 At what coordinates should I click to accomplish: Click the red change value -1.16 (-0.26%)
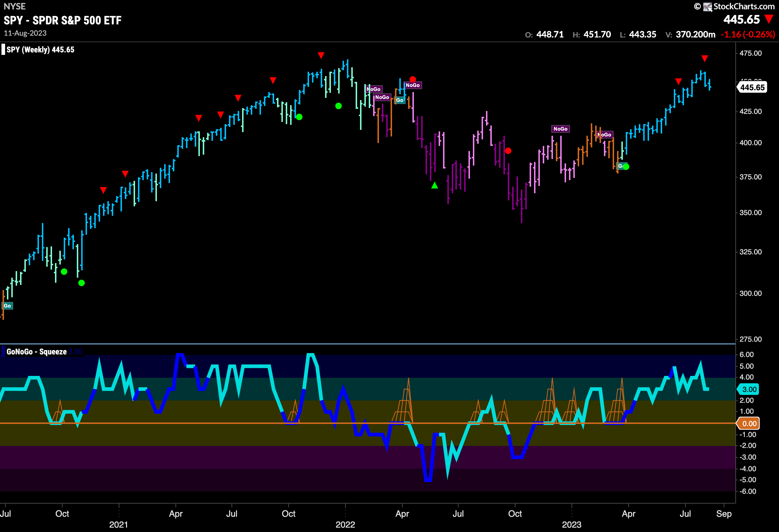pos(748,35)
